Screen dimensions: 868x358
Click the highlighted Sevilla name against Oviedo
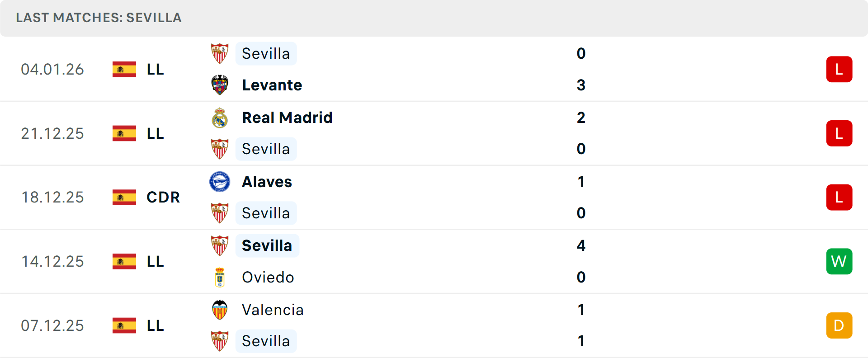267,245
